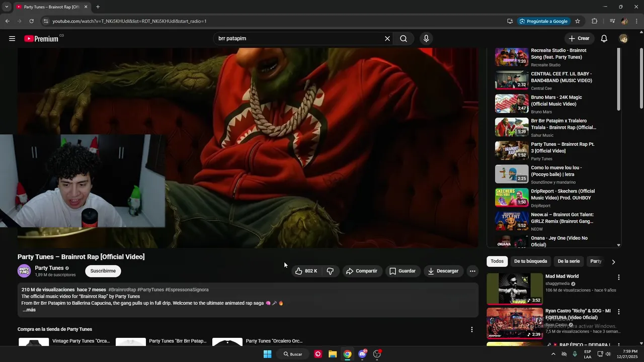Open the Windows Start menu
Viewport: 644px width, 362px height.
tap(268, 354)
